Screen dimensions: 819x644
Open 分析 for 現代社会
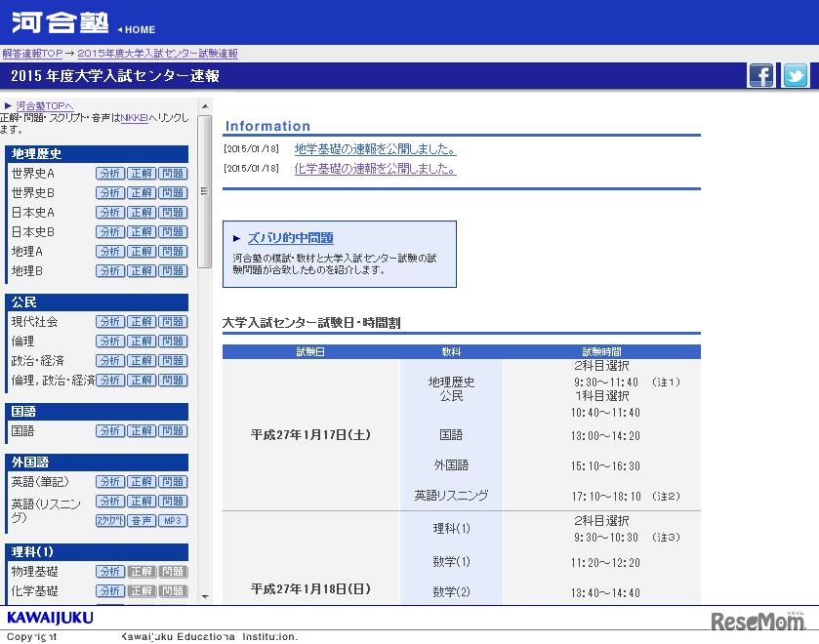[109, 321]
